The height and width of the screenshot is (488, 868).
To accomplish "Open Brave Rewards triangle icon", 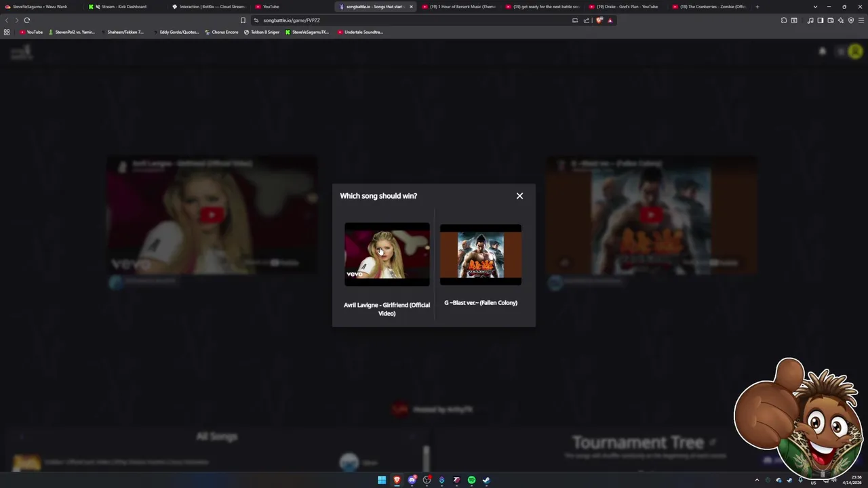I will (610, 20).
